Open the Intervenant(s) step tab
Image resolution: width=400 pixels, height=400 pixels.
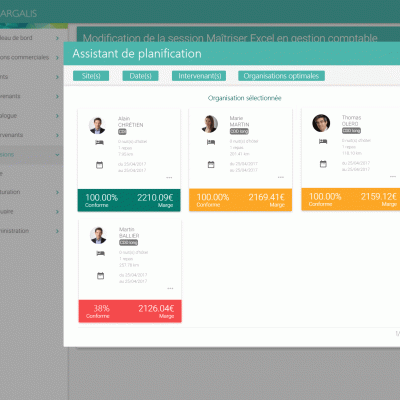pyautogui.click(x=199, y=76)
